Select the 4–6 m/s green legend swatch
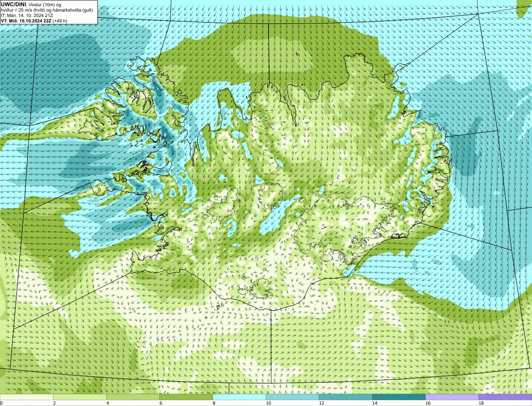This screenshot has width=532, height=406. pyautogui.click(x=133, y=397)
